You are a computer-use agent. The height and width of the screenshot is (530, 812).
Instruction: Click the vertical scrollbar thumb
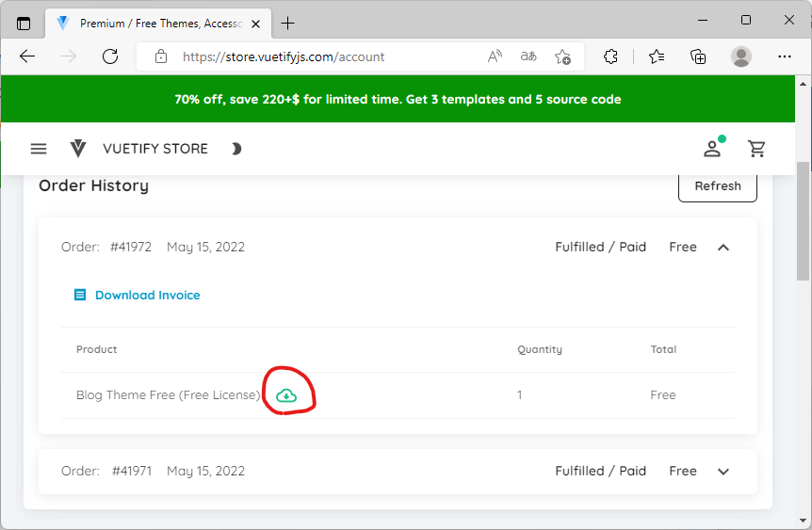[x=803, y=221]
